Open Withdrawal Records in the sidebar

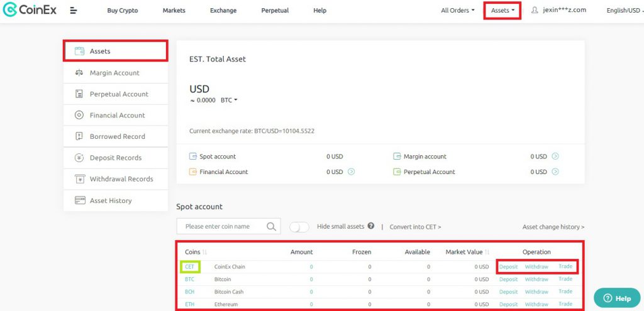pos(116,179)
